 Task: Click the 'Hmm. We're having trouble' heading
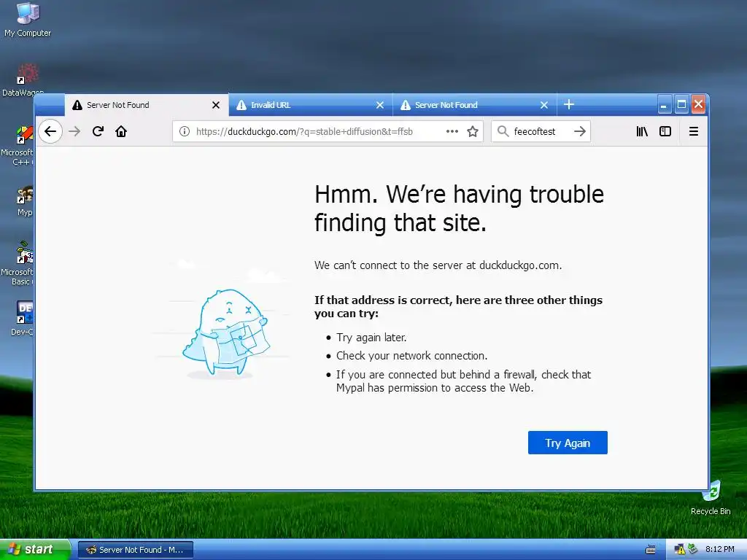(459, 209)
